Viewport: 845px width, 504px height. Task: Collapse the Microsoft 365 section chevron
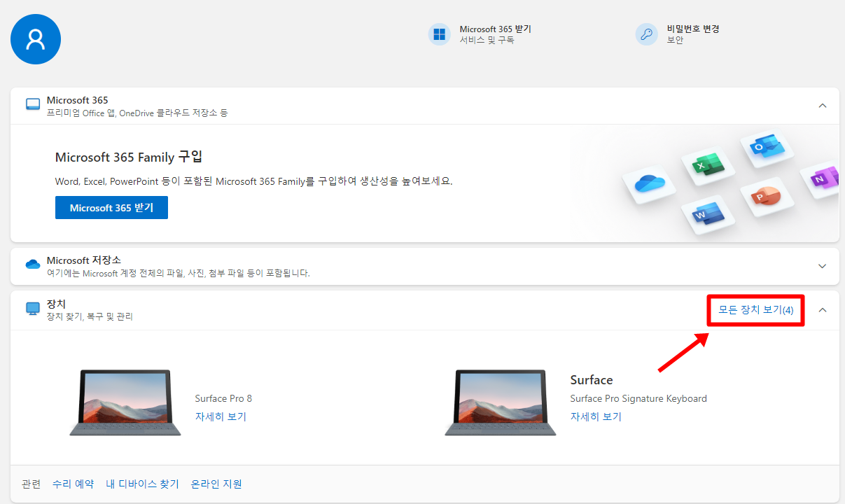coord(823,106)
